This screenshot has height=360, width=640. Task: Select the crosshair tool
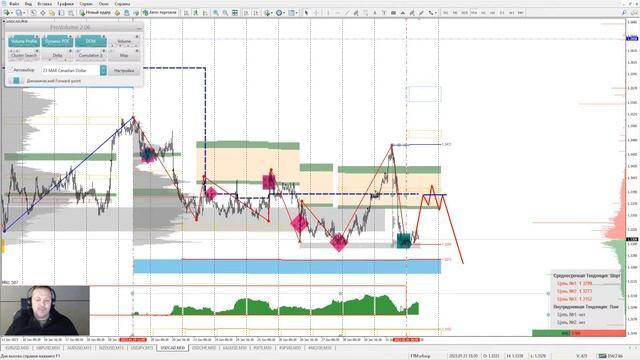(316, 13)
